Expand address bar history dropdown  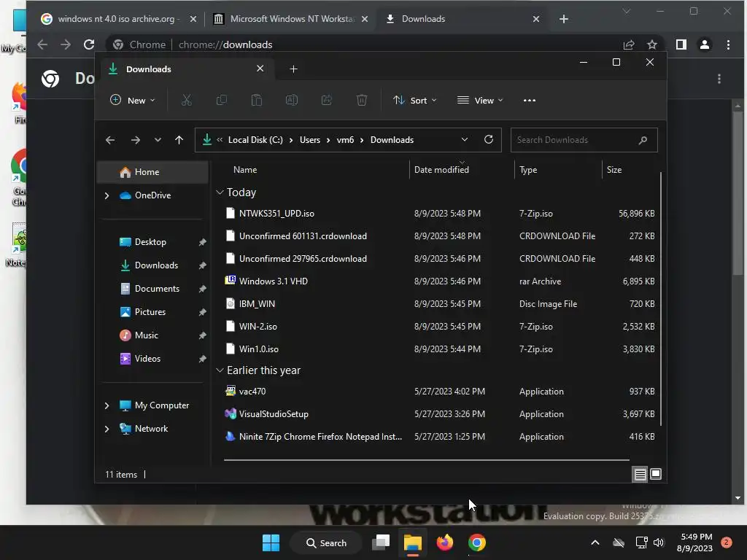tap(465, 139)
